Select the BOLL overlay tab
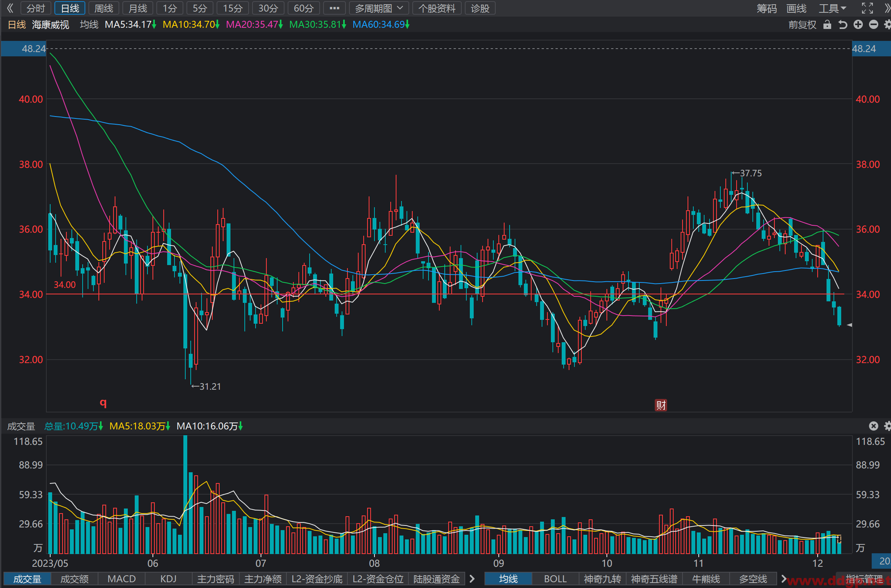The height and width of the screenshot is (588, 891). tap(555, 579)
